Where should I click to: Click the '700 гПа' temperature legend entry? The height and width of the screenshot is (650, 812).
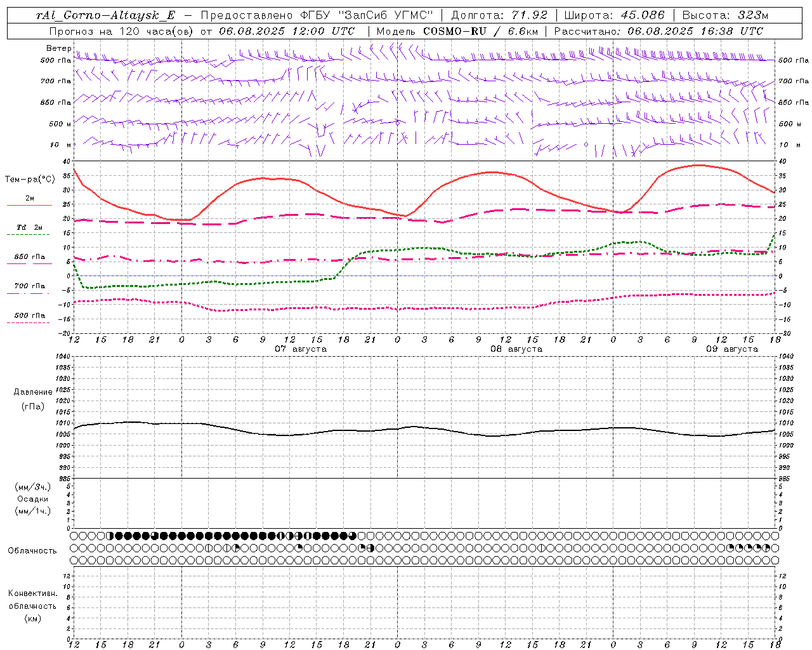(30, 286)
